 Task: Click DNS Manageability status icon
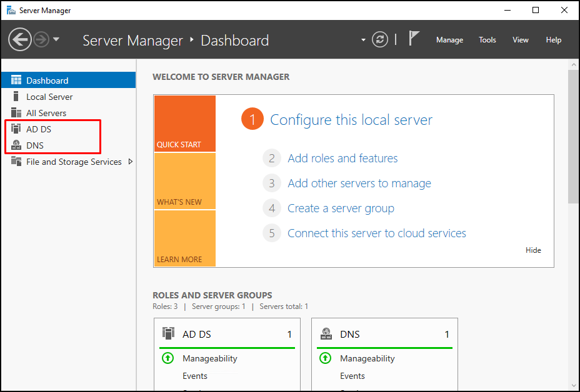coord(326,358)
